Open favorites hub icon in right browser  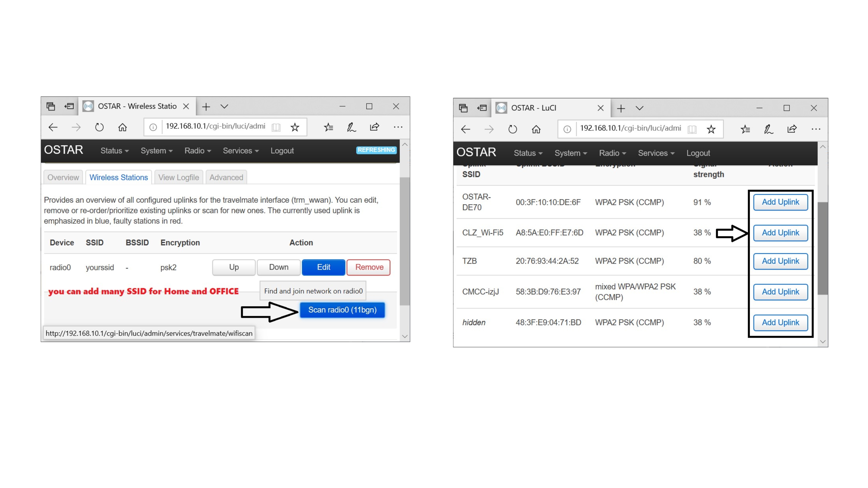click(745, 129)
